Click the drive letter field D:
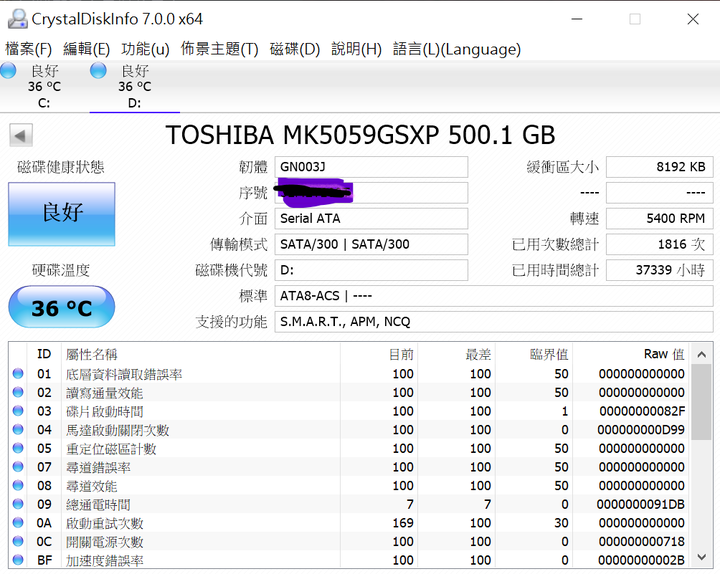The width and height of the screenshot is (720, 574). (x=371, y=270)
